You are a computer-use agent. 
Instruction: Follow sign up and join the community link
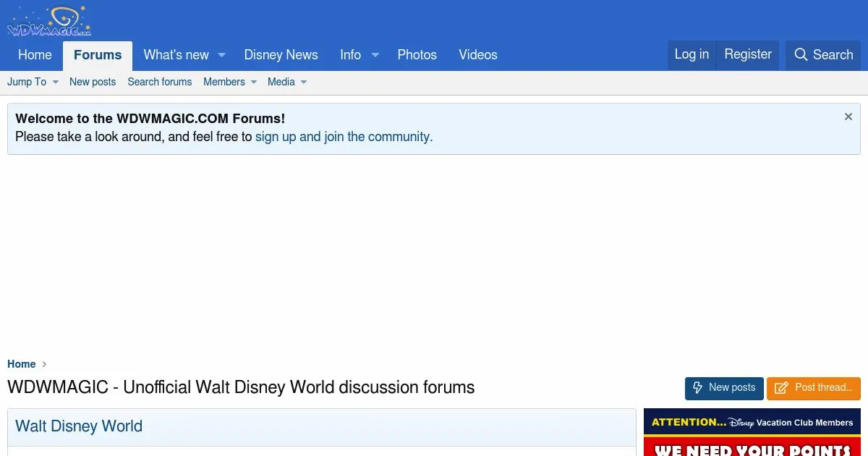pyautogui.click(x=344, y=136)
